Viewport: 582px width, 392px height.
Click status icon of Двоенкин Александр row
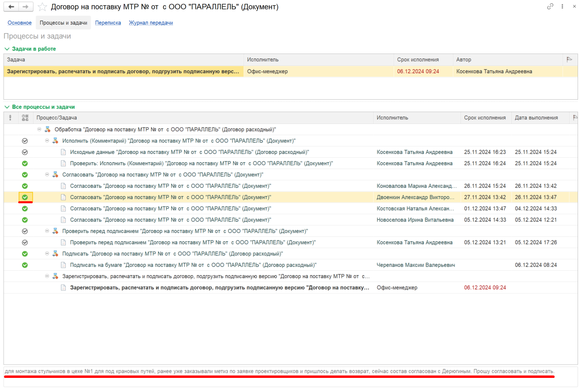click(x=25, y=197)
